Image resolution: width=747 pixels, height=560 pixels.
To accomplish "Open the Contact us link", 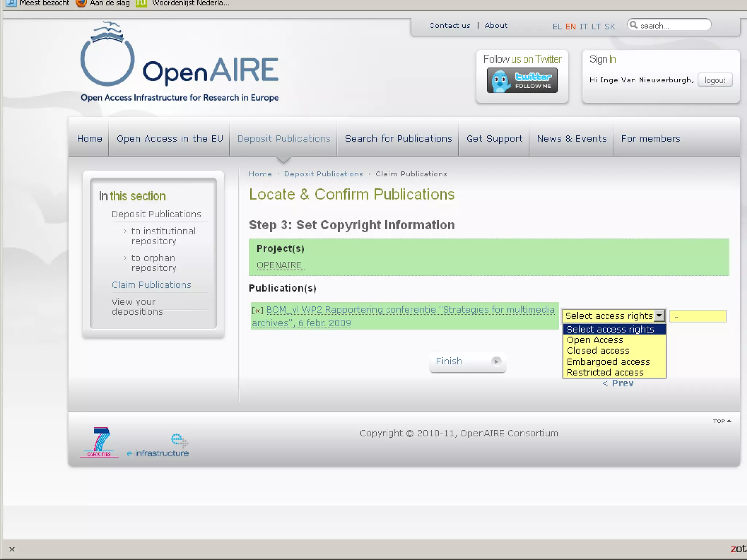I will point(450,26).
